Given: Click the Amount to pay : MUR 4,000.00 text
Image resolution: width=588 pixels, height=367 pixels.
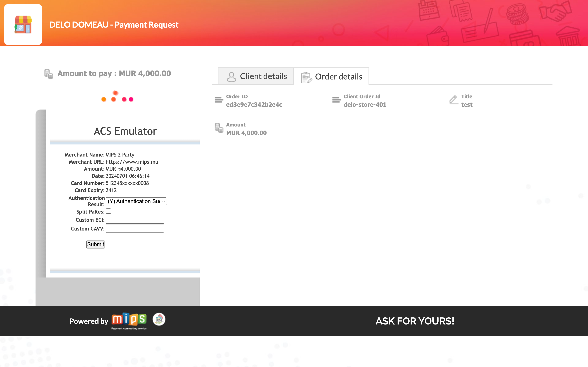Looking at the screenshot, I should [x=114, y=73].
